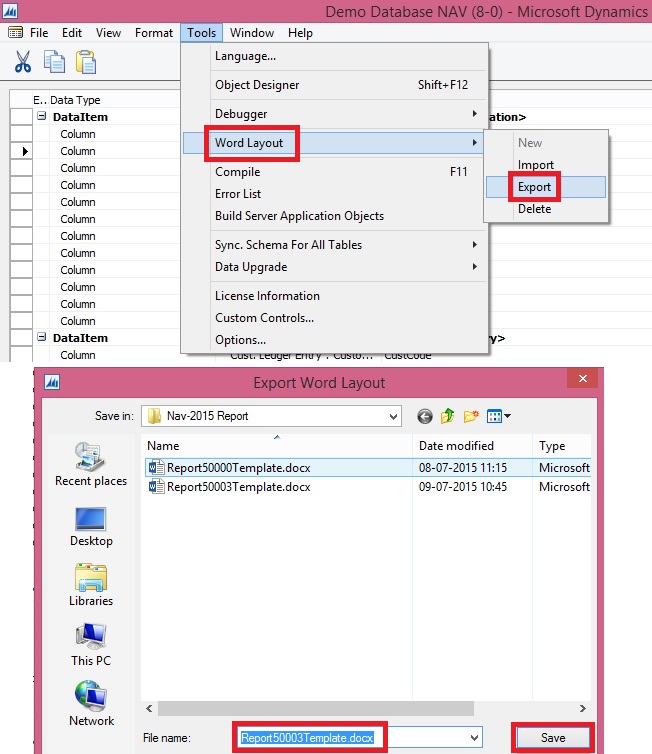652x754 pixels.
Task: Open the View Menu dropdown in dialog
Action: (x=500, y=415)
